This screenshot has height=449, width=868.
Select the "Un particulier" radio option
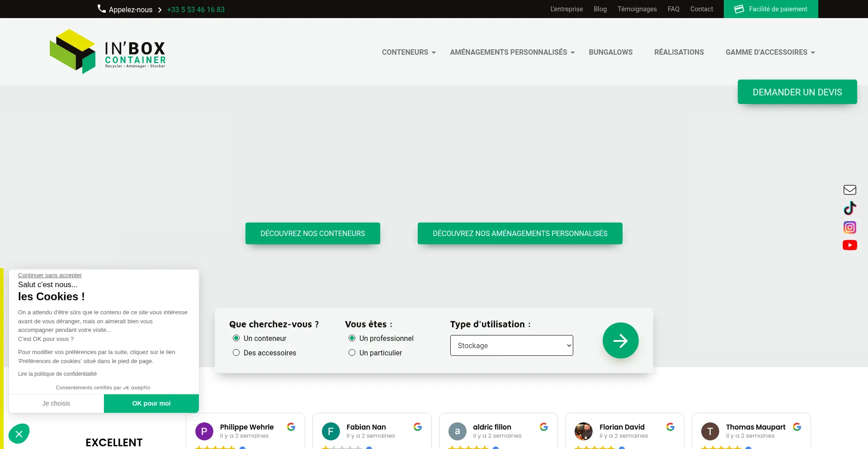click(x=352, y=353)
